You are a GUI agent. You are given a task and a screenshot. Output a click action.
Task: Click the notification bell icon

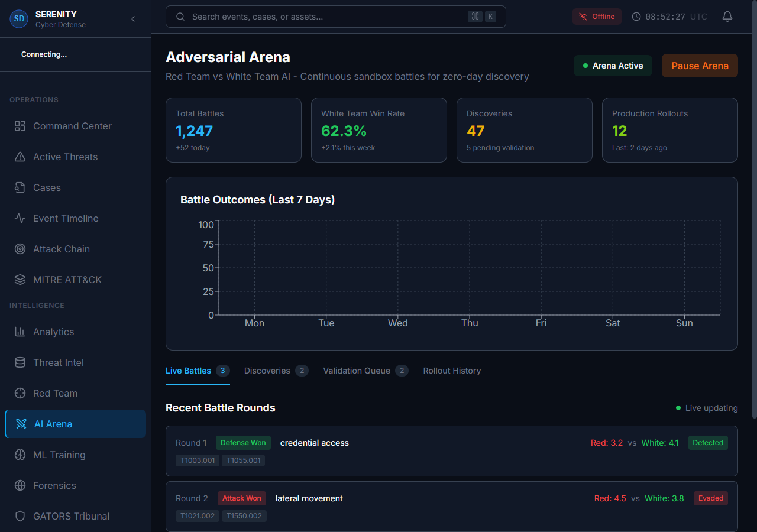(x=727, y=17)
